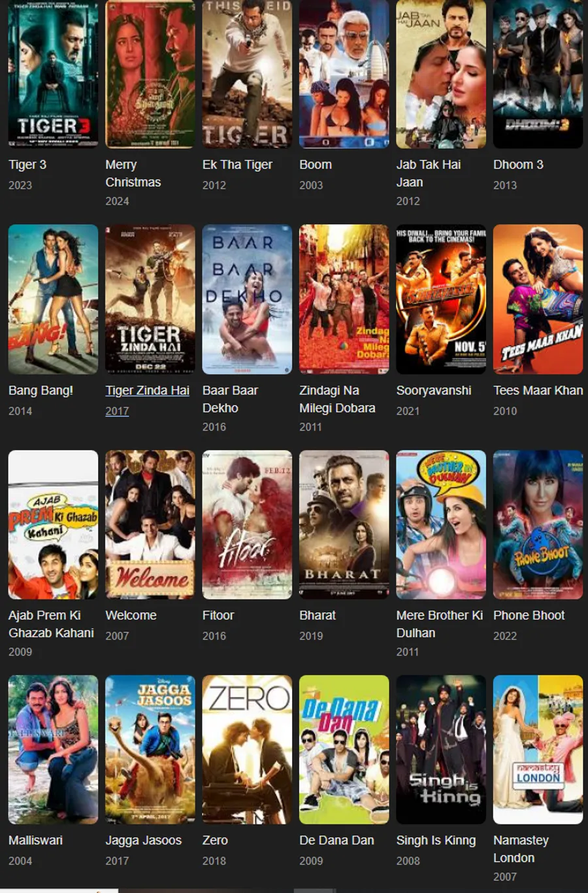Click the Ek Tha Tiger title link
588x893 pixels.
237,165
